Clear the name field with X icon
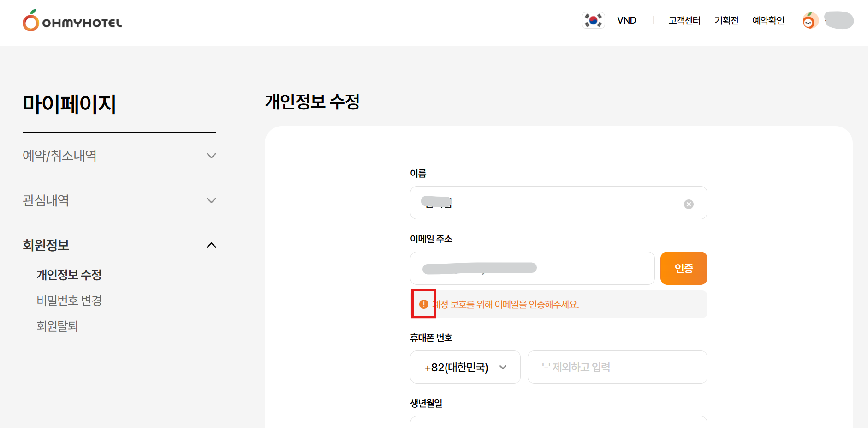This screenshot has height=428, width=868. (689, 204)
